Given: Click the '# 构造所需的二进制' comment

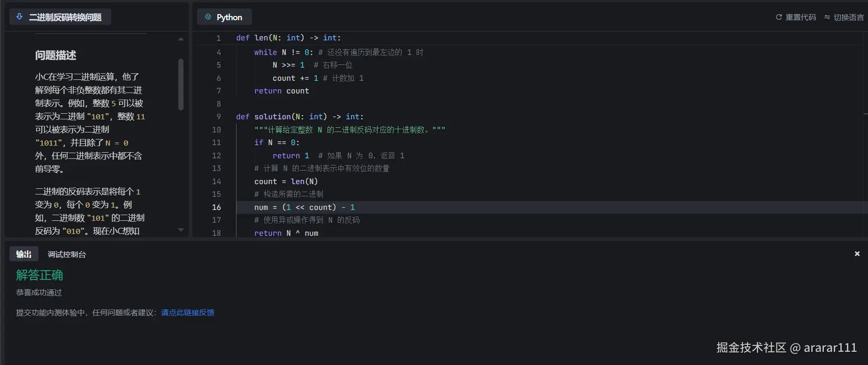Looking at the screenshot, I should pos(289,194).
